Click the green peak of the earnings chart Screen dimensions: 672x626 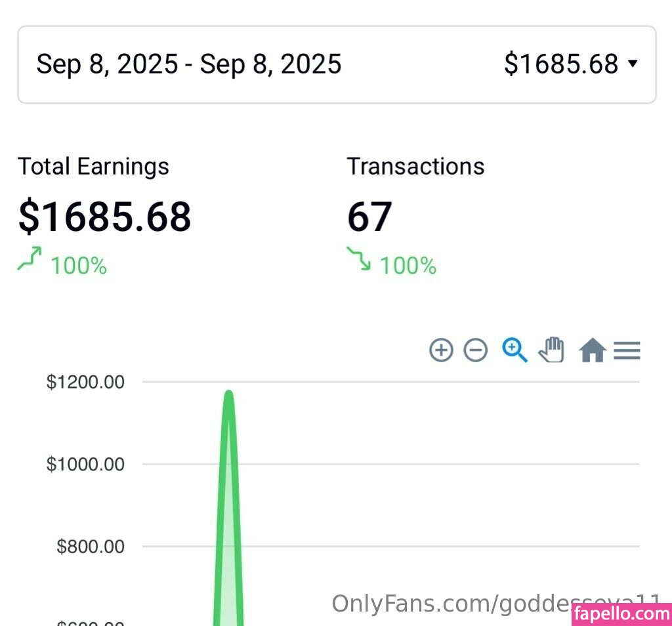[228, 395]
